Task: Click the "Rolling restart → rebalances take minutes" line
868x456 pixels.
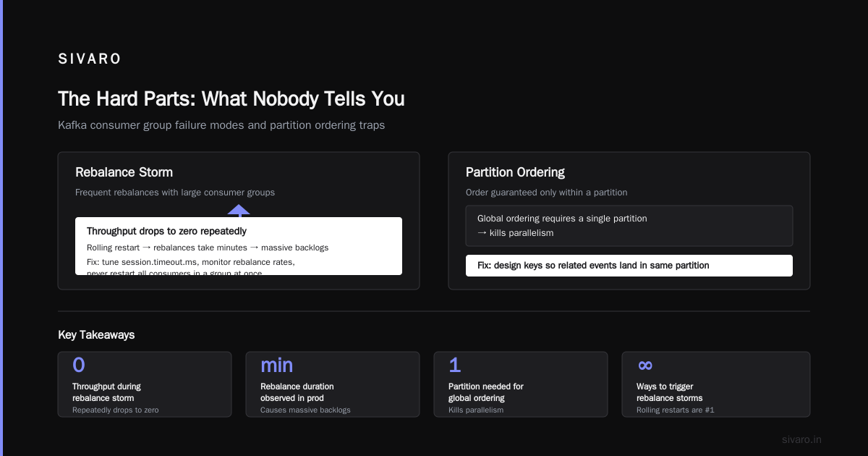Action: 208,248
